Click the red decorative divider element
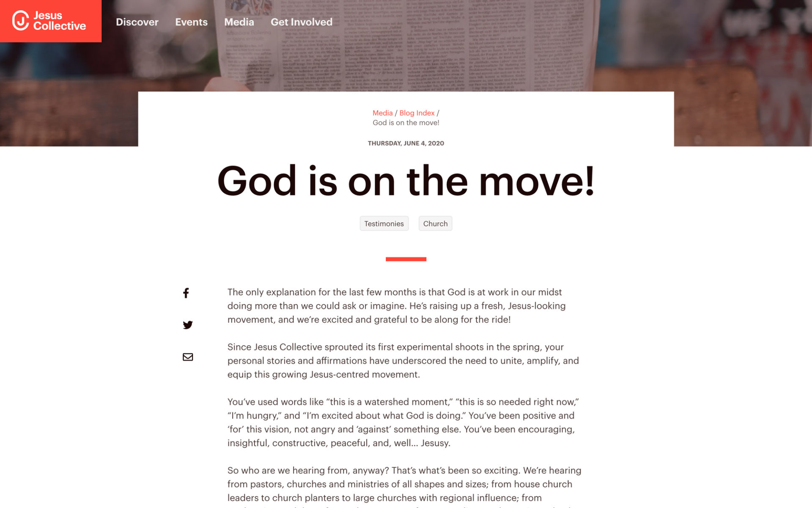 [406, 258]
